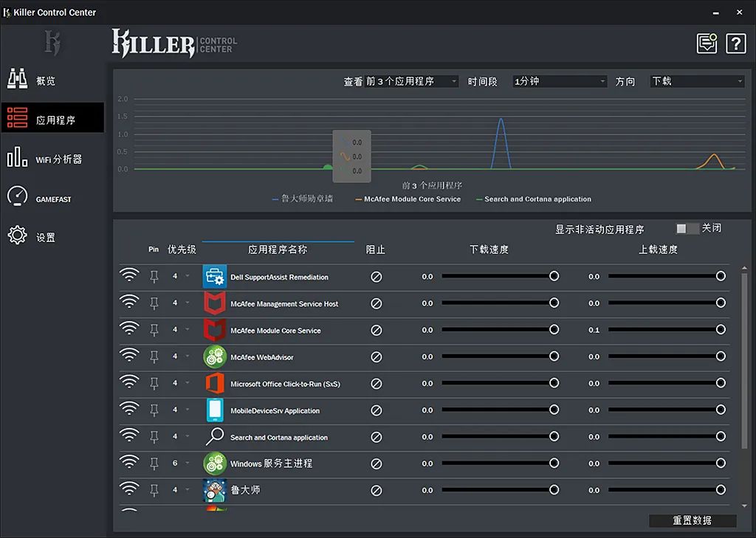Image resolution: width=756 pixels, height=538 pixels.
Task: Change priority of McAfee Management Service Host
Action: pyautogui.click(x=181, y=303)
